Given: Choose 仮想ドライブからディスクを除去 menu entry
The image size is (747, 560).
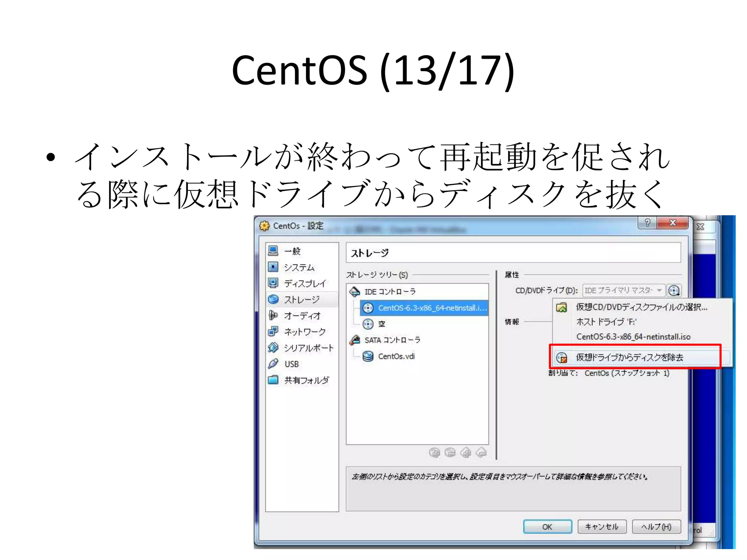Looking at the screenshot, I should pos(642,357).
